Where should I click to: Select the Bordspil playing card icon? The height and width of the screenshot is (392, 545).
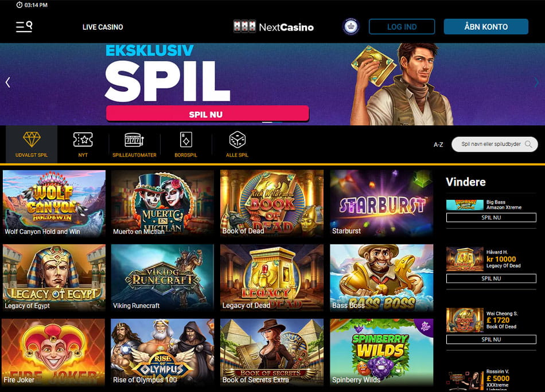(186, 140)
